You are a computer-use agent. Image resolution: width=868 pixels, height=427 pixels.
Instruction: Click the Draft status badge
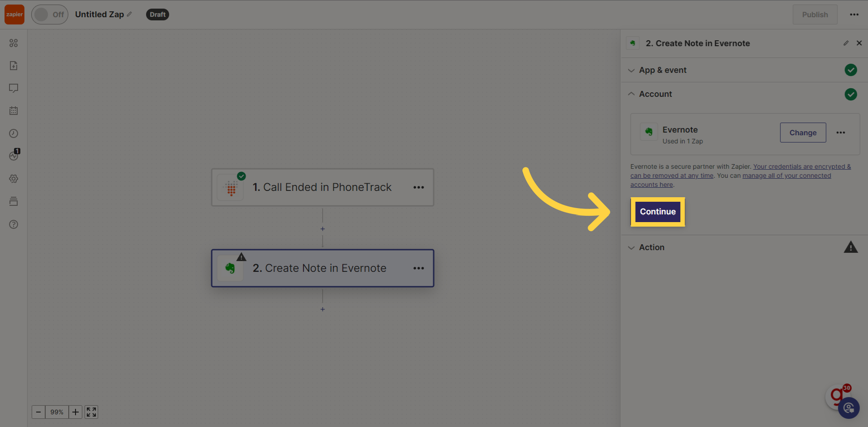click(157, 14)
